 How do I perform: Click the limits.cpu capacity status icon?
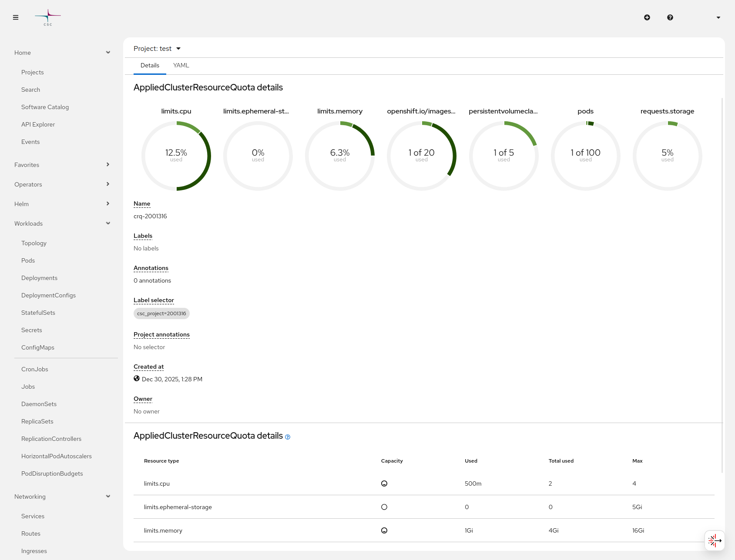[x=384, y=483]
